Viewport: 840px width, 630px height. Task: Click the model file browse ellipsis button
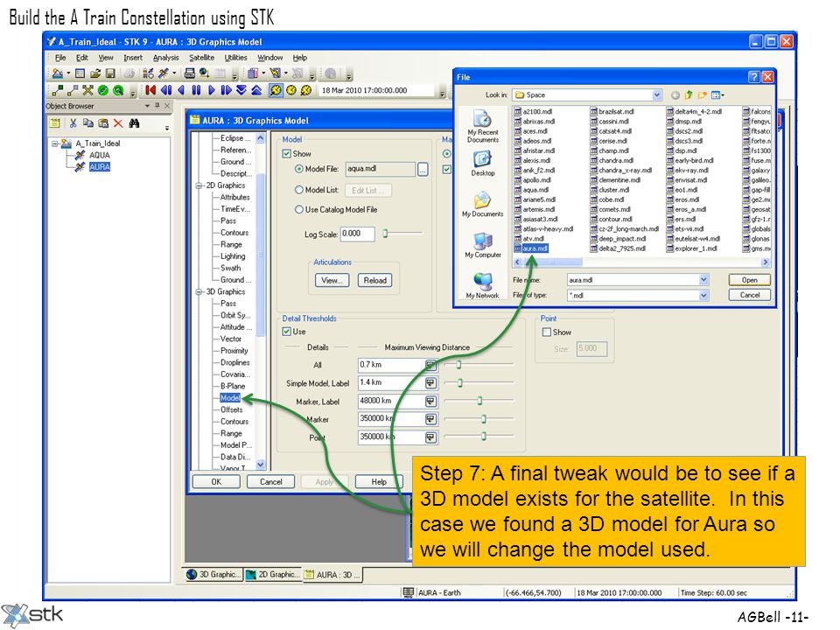[x=423, y=169]
